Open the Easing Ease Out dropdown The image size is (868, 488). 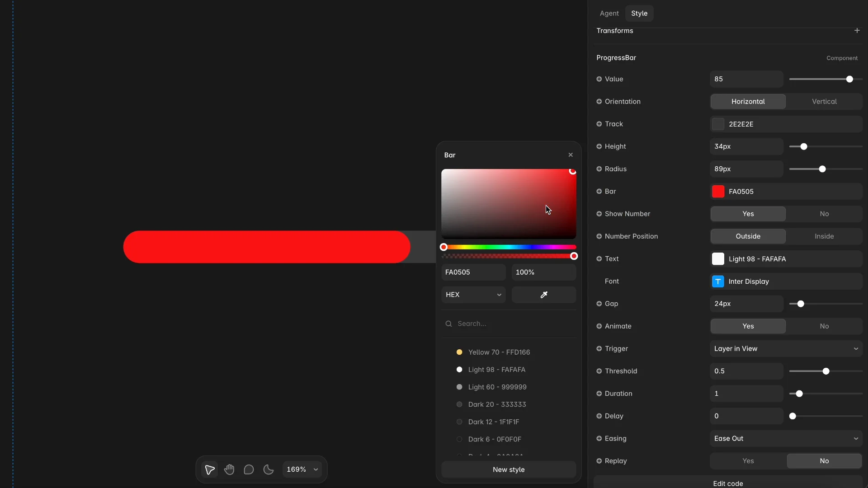pos(786,438)
